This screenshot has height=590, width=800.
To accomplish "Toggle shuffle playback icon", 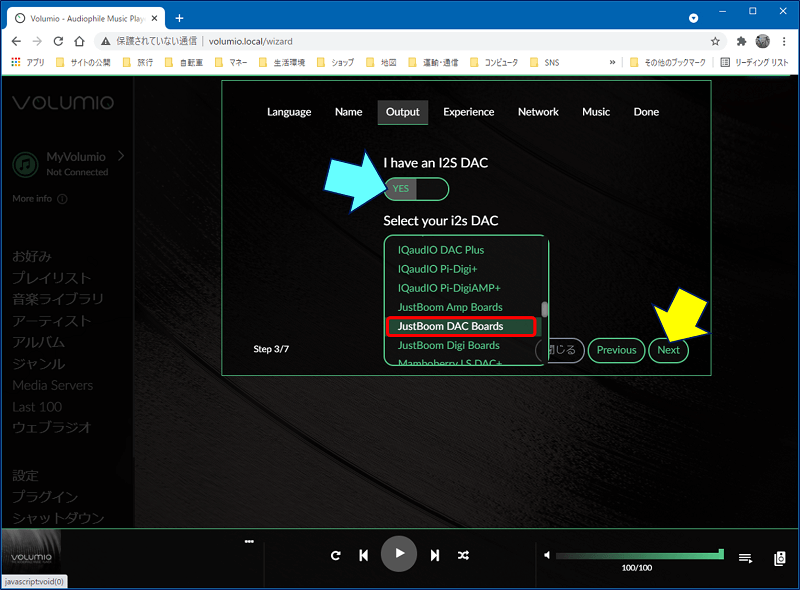I will tap(463, 555).
